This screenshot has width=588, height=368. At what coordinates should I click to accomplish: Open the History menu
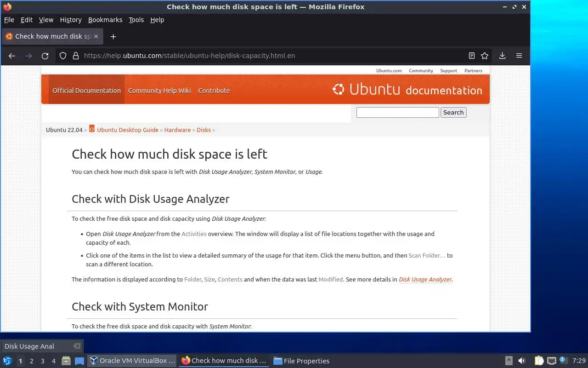click(x=71, y=20)
